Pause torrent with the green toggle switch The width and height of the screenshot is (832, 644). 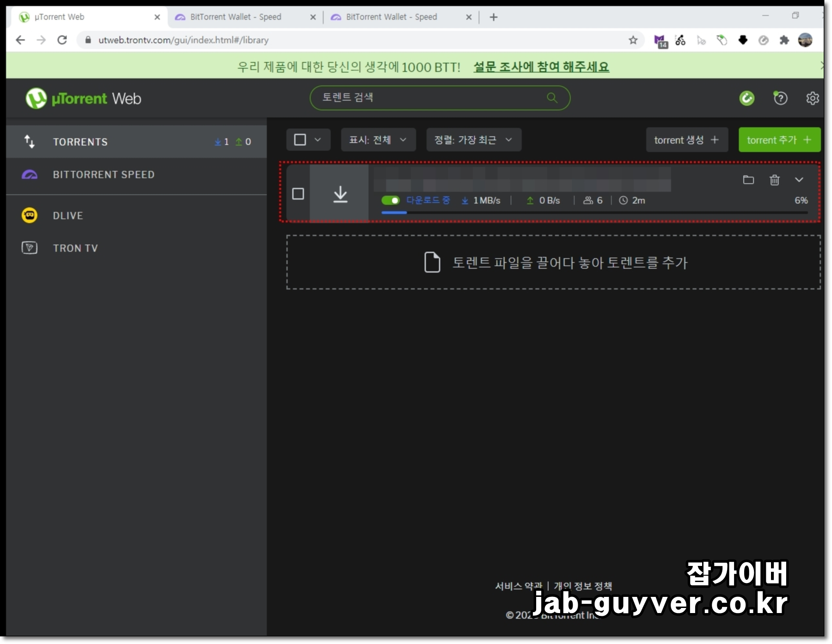[x=391, y=200]
